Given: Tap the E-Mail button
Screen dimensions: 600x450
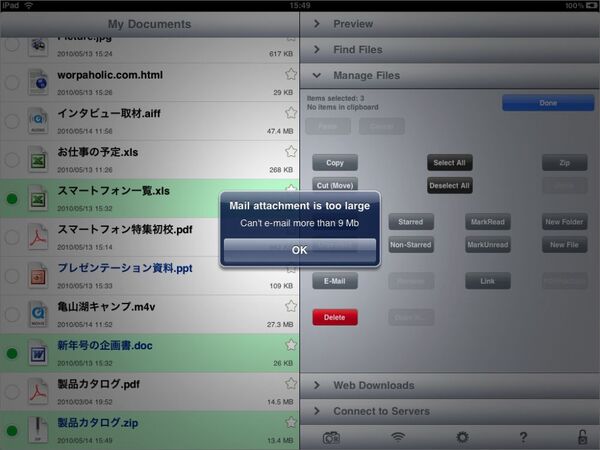Looking at the screenshot, I should coord(335,281).
